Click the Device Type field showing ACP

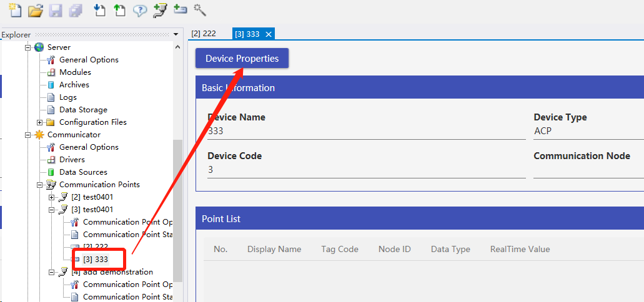pyautogui.click(x=588, y=131)
